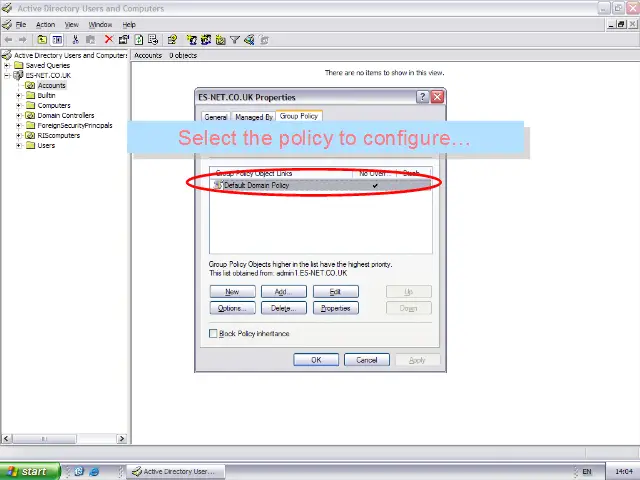Viewport: 640px width, 480px height.
Task: Switch to the Managed By tab
Action: [x=253, y=117]
